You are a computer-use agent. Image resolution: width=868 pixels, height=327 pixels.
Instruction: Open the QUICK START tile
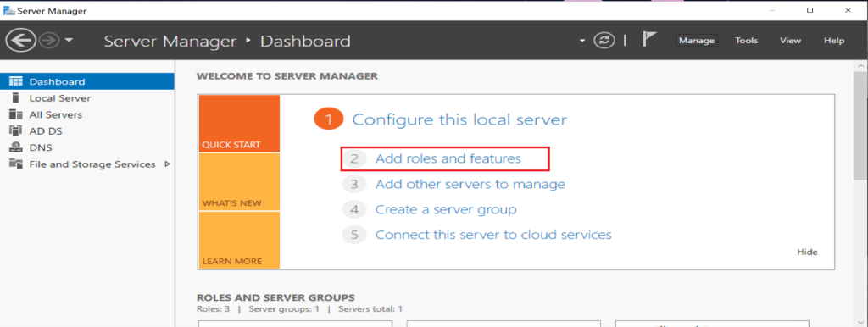tap(238, 123)
